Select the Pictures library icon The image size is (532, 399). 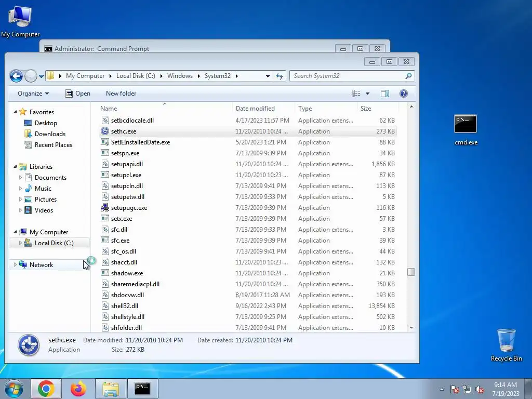(x=29, y=199)
